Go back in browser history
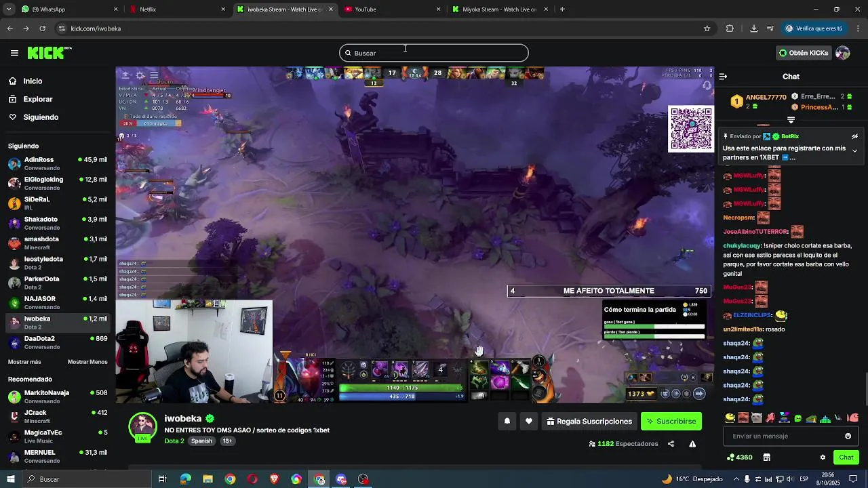 [x=9, y=28]
